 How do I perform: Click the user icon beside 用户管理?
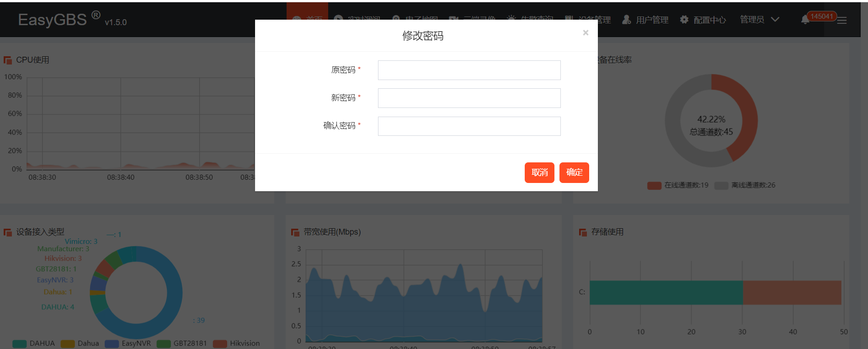click(x=627, y=20)
